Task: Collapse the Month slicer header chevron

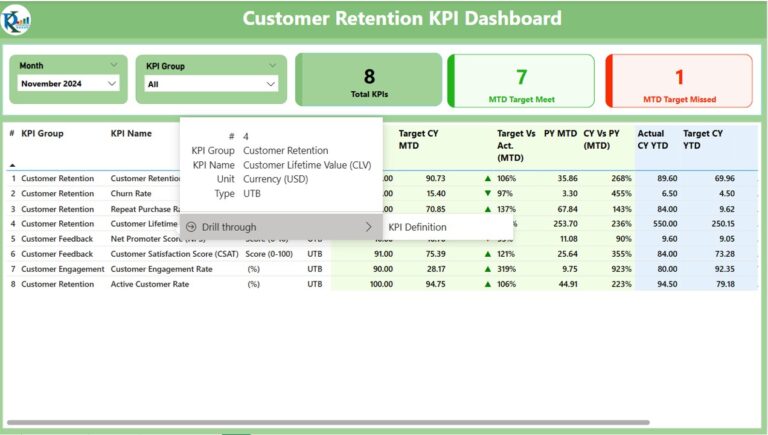Action: coord(114,65)
